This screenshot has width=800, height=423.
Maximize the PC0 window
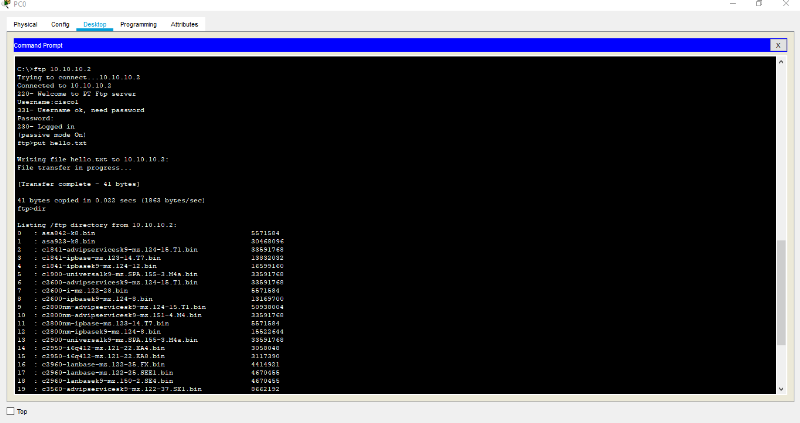pos(758,4)
